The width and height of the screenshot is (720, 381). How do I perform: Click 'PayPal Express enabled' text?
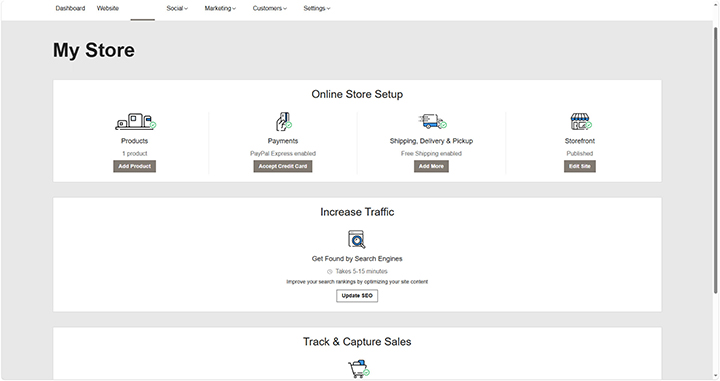tap(283, 153)
